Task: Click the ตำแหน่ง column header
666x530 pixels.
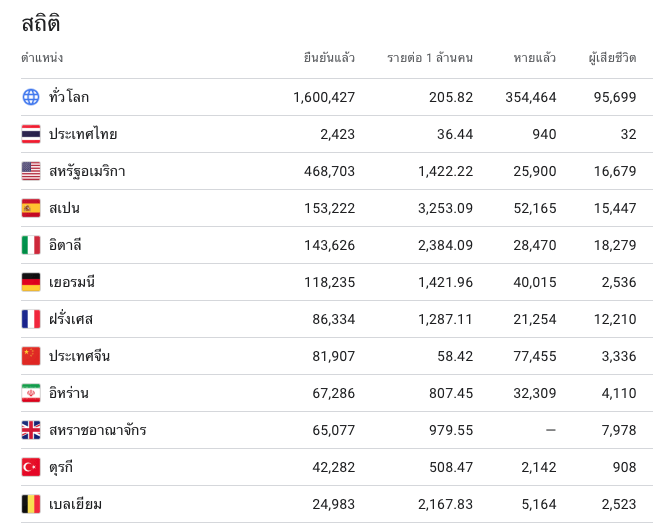Action: pyautogui.click(x=42, y=57)
